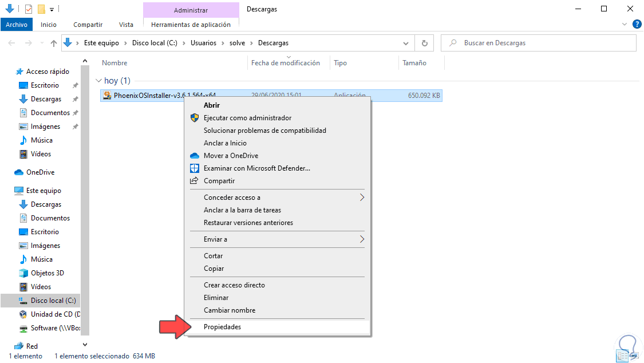Select Red in the navigation pane
The width and height of the screenshot is (644, 363).
coord(31,346)
